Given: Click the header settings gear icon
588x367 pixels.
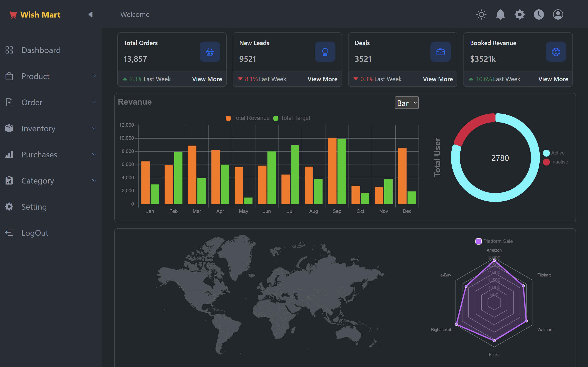Looking at the screenshot, I should tap(519, 14).
